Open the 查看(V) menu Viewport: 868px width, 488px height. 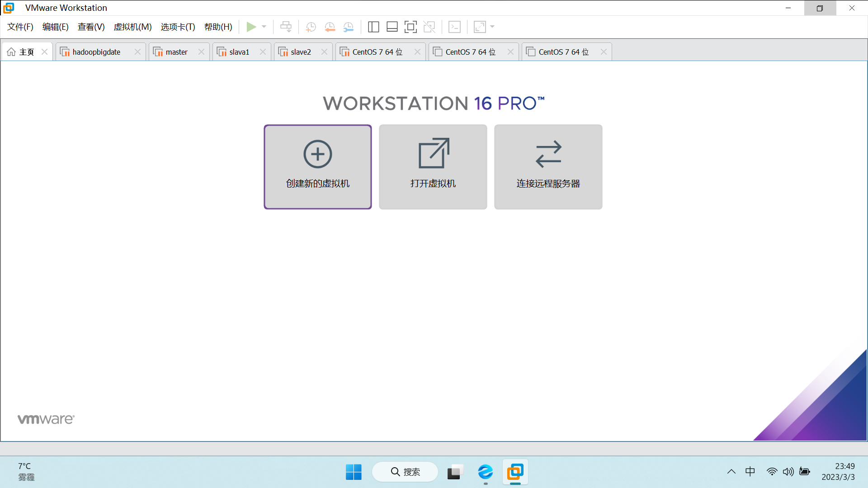[x=91, y=27]
